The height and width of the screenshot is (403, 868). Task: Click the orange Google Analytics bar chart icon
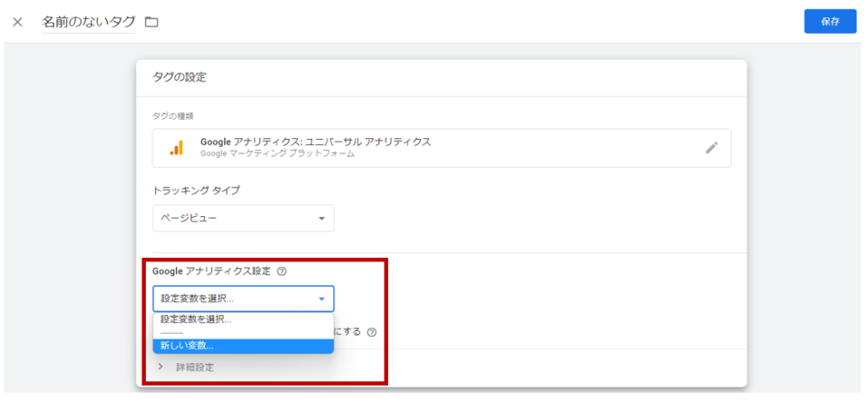[x=176, y=148]
